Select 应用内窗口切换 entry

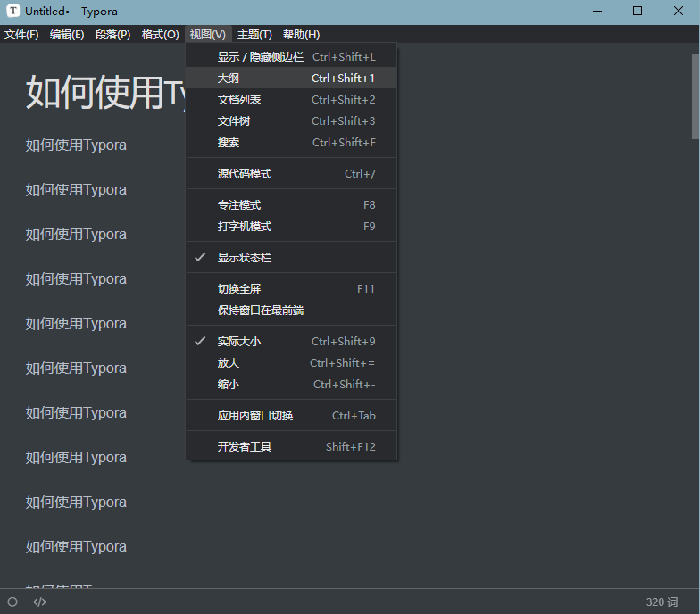[x=291, y=416]
